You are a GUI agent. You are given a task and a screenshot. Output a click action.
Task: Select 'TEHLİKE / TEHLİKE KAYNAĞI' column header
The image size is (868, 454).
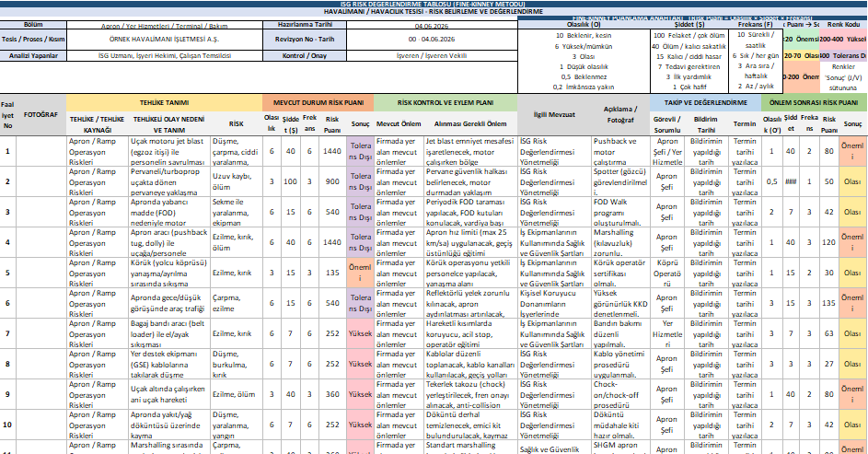pyautogui.click(x=97, y=124)
